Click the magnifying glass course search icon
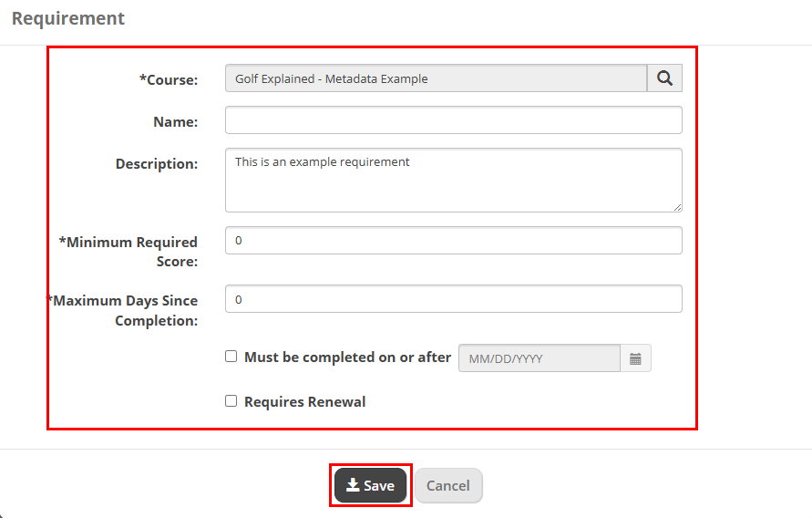This screenshot has width=812, height=518. pyautogui.click(x=664, y=78)
